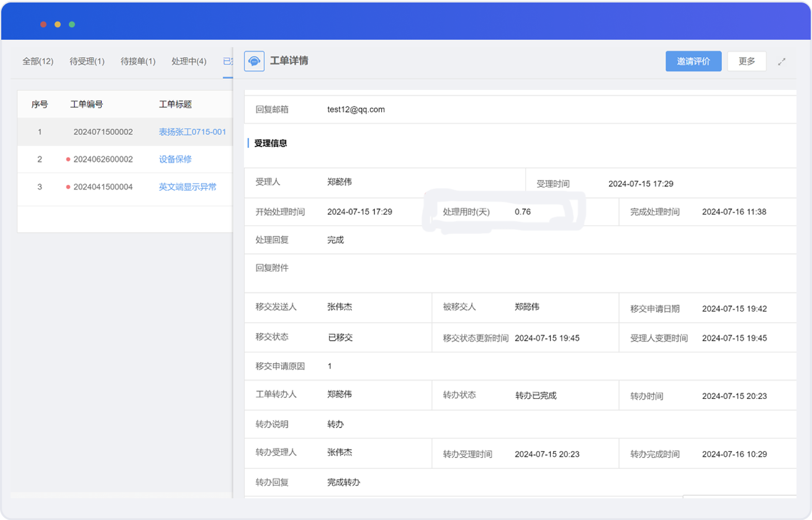812x520 pixels.
Task: Switch to the 待接单(1) tab
Action: pos(138,61)
